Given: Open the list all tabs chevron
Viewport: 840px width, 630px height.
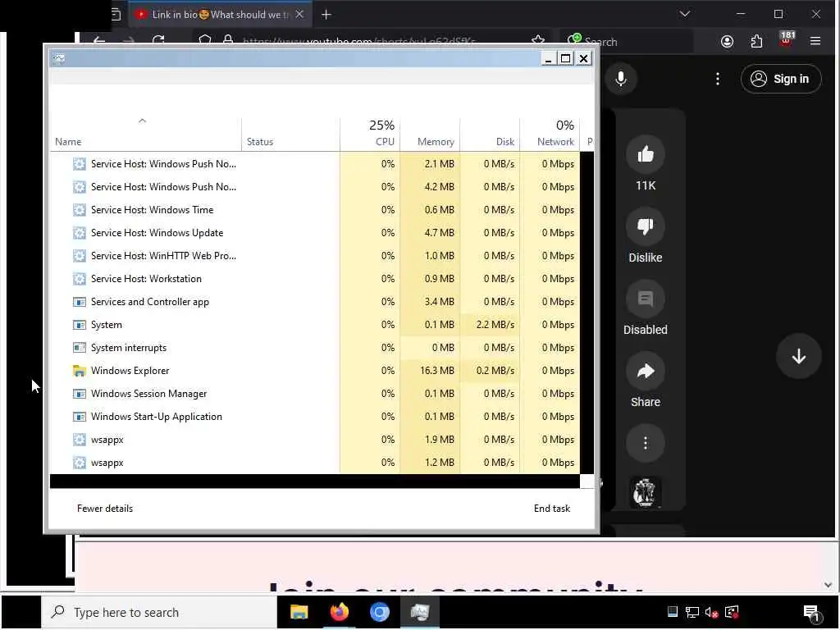Looking at the screenshot, I should (684, 14).
